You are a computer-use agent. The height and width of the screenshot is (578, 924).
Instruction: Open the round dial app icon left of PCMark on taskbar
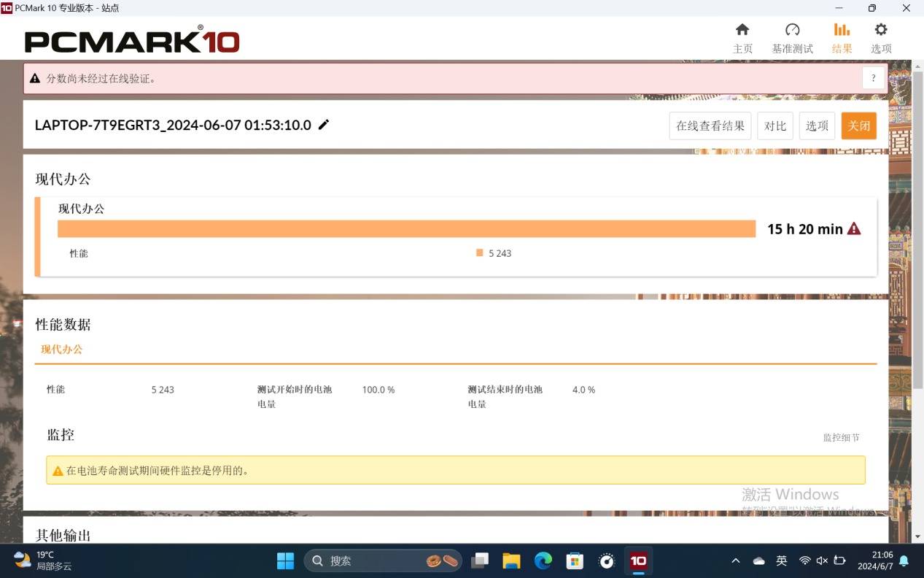[x=607, y=560]
